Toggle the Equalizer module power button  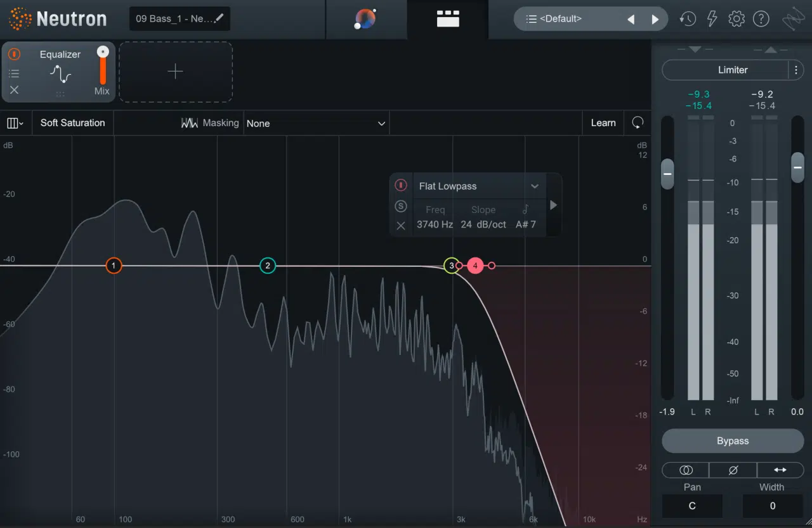pyautogui.click(x=14, y=55)
